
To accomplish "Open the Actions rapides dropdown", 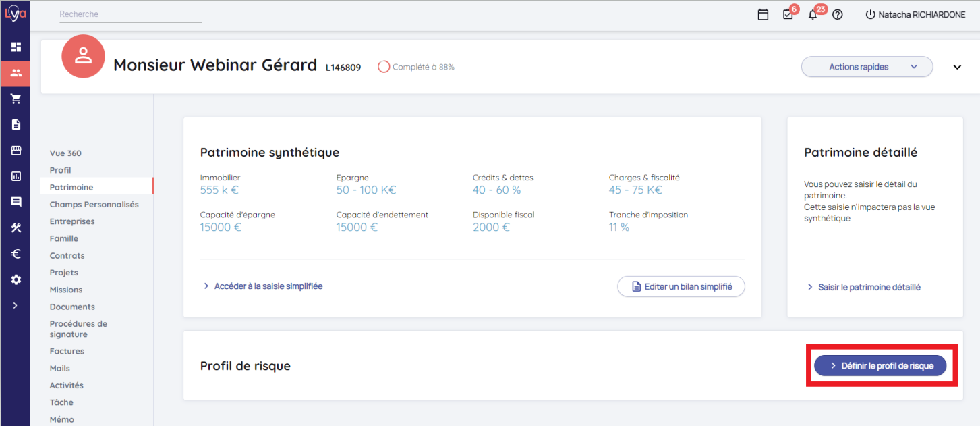I will pyautogui.click(x=867, y=67).
